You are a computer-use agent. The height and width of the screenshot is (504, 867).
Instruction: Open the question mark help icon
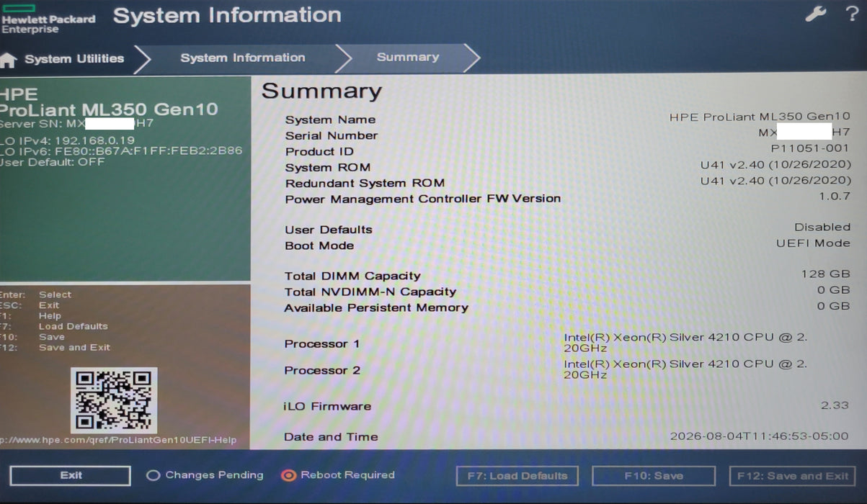coord(851,14)
